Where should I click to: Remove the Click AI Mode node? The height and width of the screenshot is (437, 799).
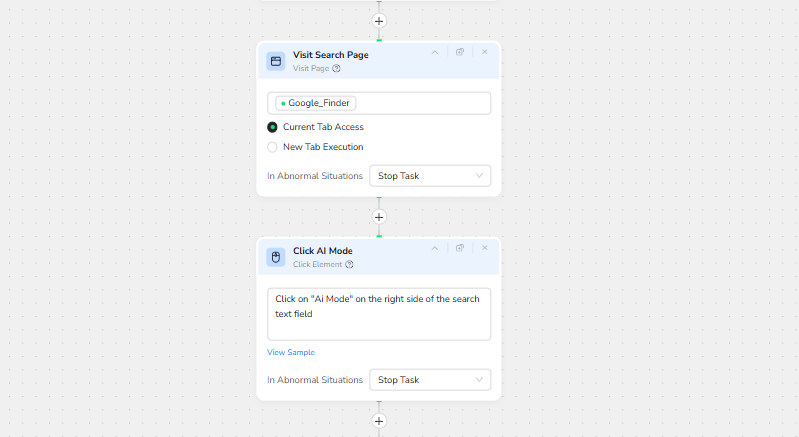[485, 248]
